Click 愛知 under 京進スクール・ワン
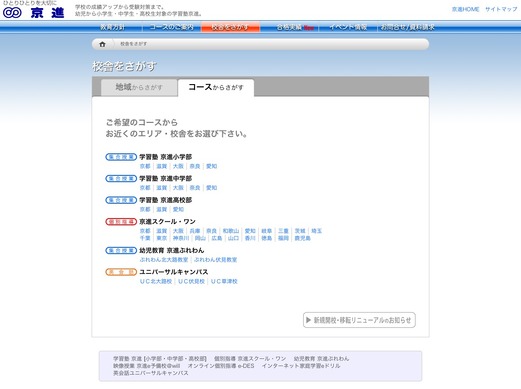The width and height of the screenshot is (521, 389). click(x=250, y=231)
